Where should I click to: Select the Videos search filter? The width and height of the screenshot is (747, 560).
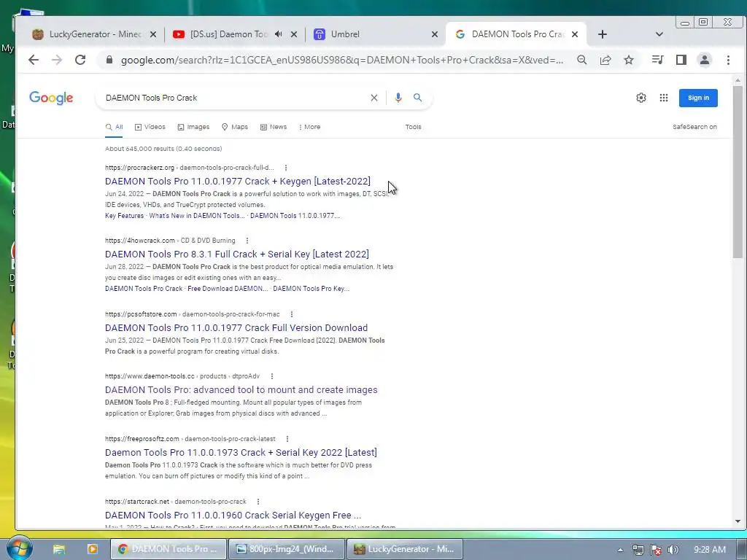pyautogui.click(x=150, y=127)
